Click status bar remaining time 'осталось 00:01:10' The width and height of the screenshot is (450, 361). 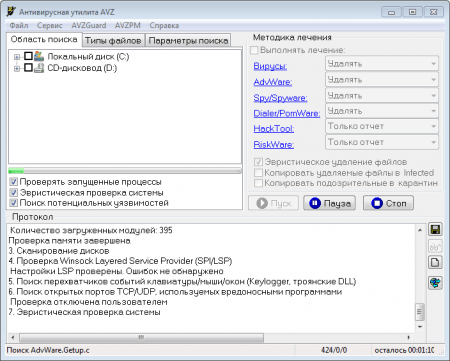point(404,350)
